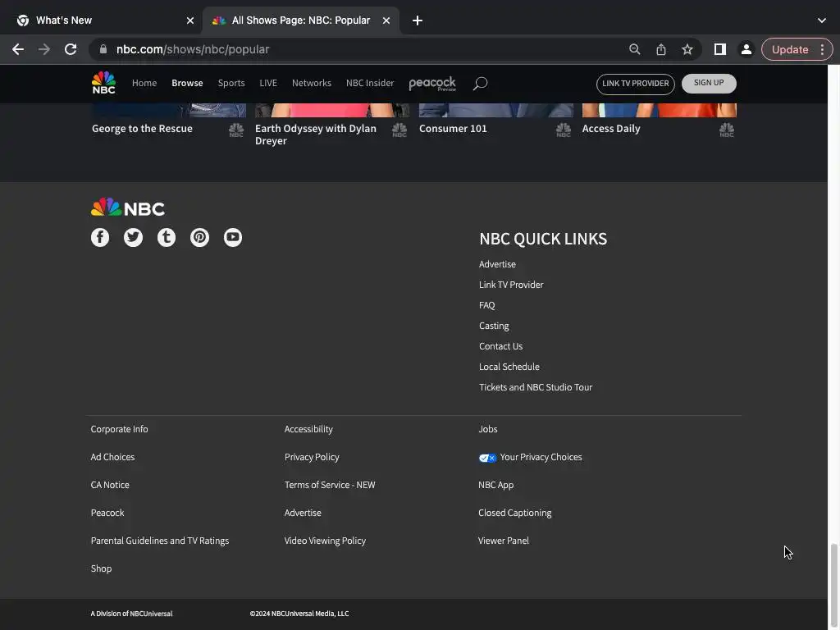Open the LIVE nav item
840x630 pixels.
pos(268,83)
